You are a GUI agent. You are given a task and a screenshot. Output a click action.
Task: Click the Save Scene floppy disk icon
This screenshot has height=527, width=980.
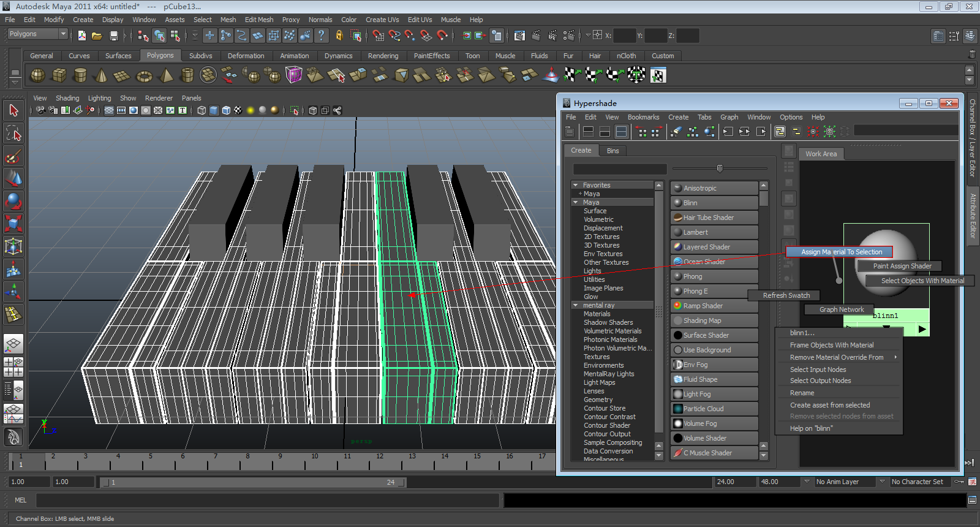point(113,36)
